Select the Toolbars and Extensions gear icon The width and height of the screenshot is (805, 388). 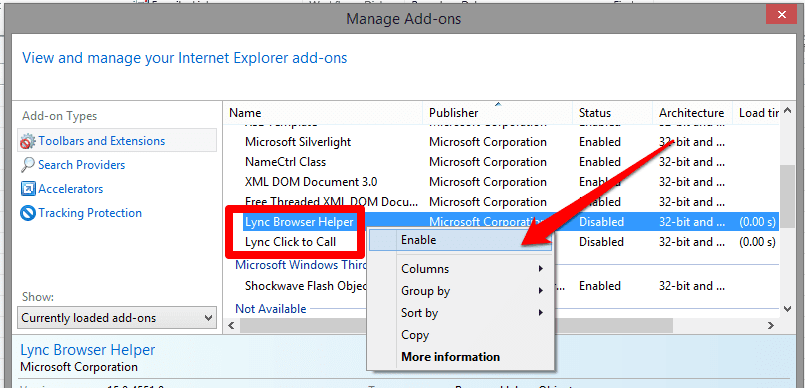tap(28, 141)
